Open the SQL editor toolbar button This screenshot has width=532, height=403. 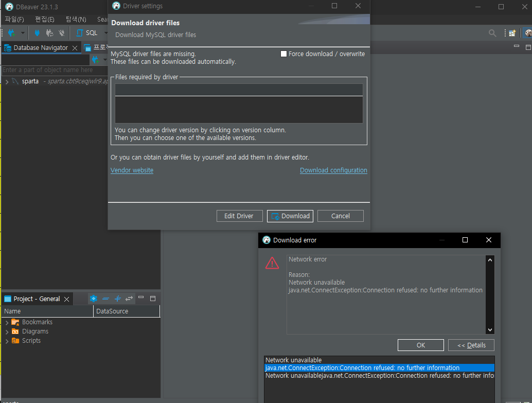pyautogui.click(x=87, y=33)
